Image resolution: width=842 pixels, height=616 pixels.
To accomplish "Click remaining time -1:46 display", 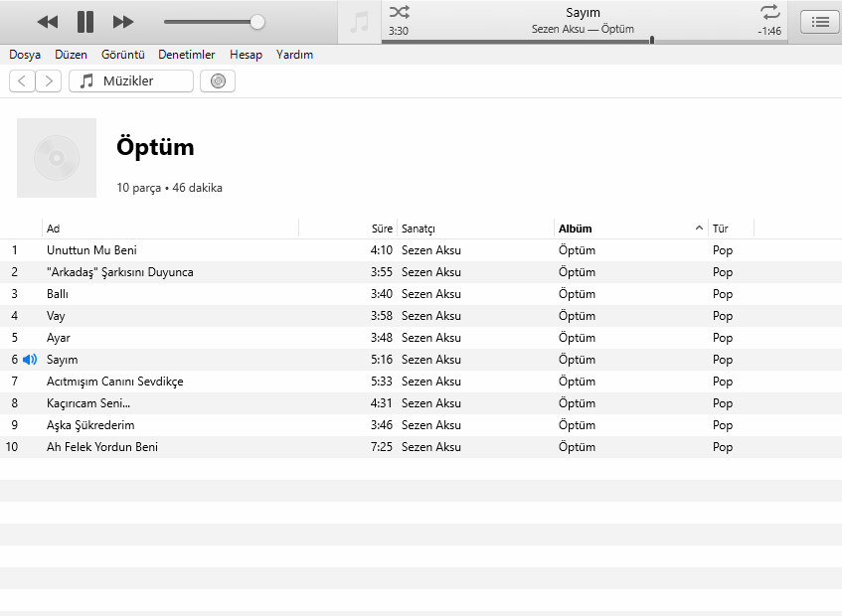I will (769, 31).
